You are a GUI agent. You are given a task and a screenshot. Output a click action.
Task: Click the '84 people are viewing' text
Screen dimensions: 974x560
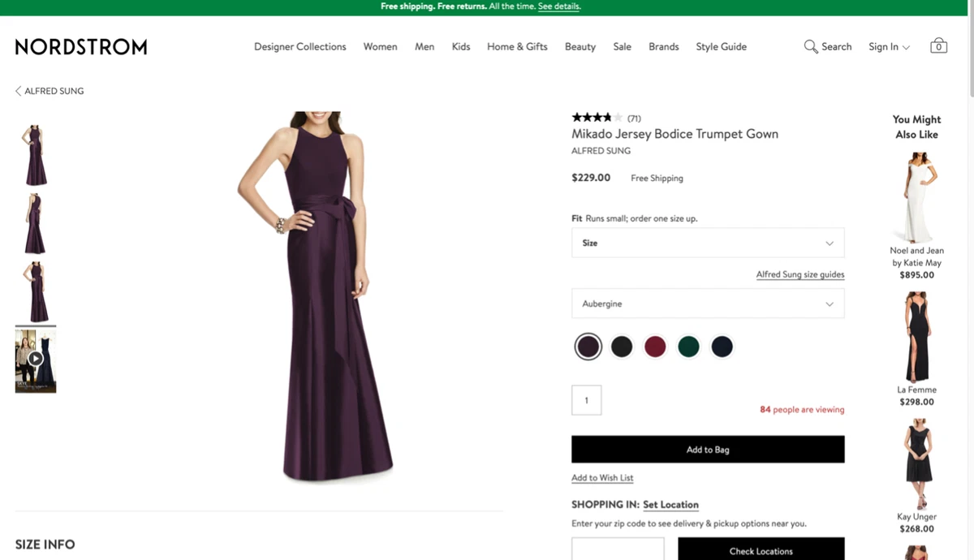(802, 410)
